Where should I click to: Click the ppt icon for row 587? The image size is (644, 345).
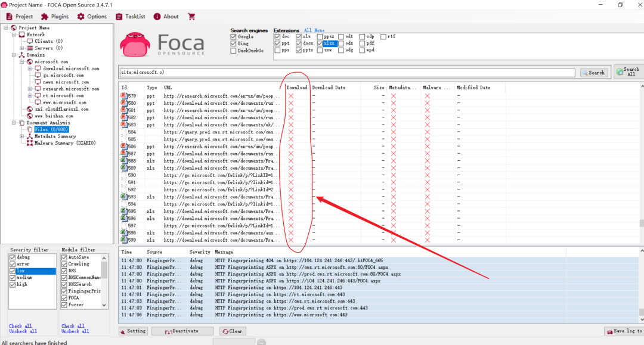[123, 153]
